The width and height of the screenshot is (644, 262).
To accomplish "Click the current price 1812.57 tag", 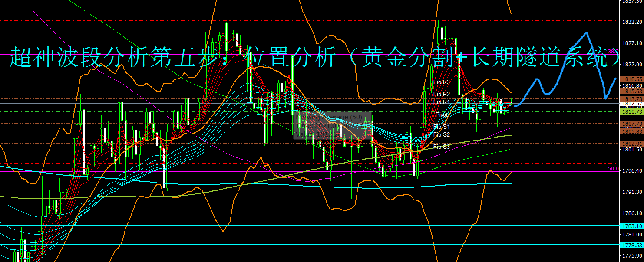I will click(632, 105).
